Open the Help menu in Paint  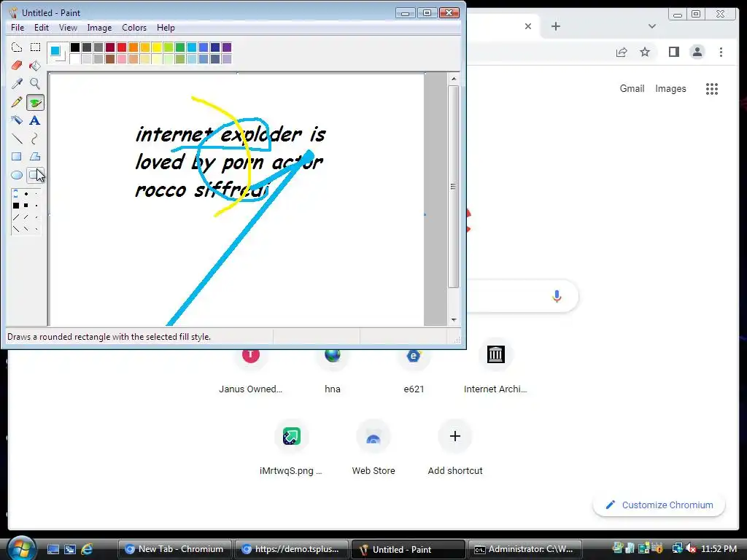coord(166,28)
